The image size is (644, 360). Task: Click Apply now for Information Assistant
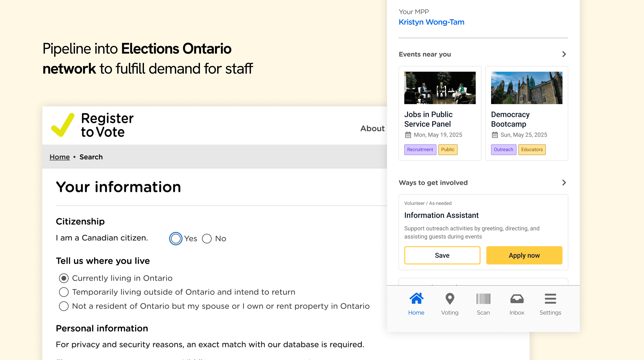[524, 255]
